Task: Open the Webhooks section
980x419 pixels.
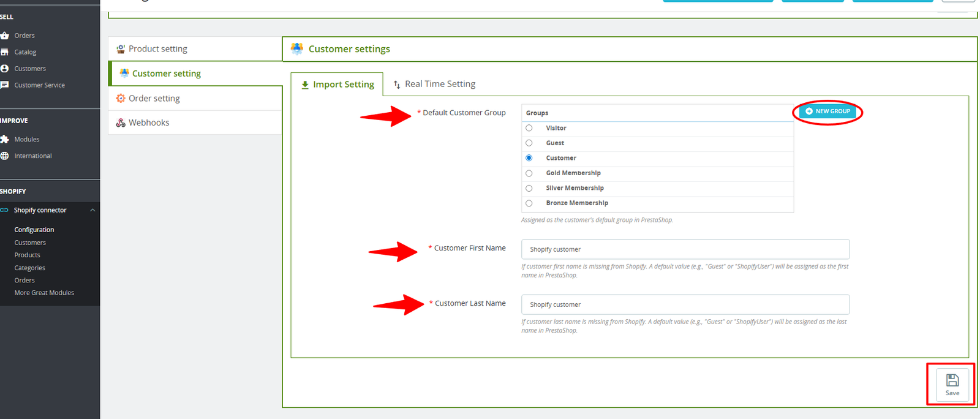Action: [x=195, y=123]
